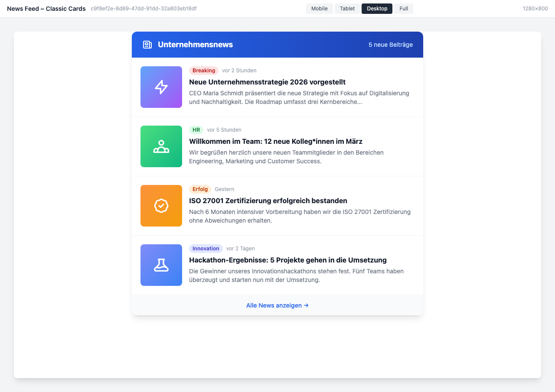Click the arrow icon in Alle News anzeigen
Image resolution: width=555 pixels, height=392 pixels.
coord(306,305)
